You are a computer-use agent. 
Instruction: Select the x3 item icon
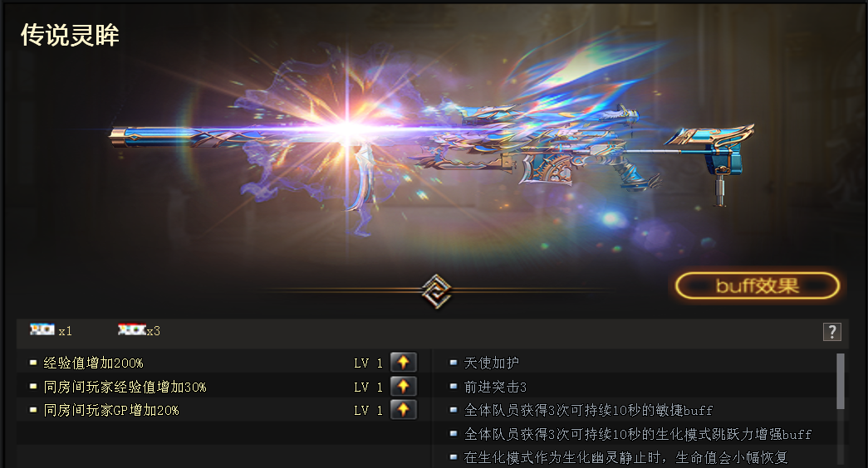tap(132, 329)
